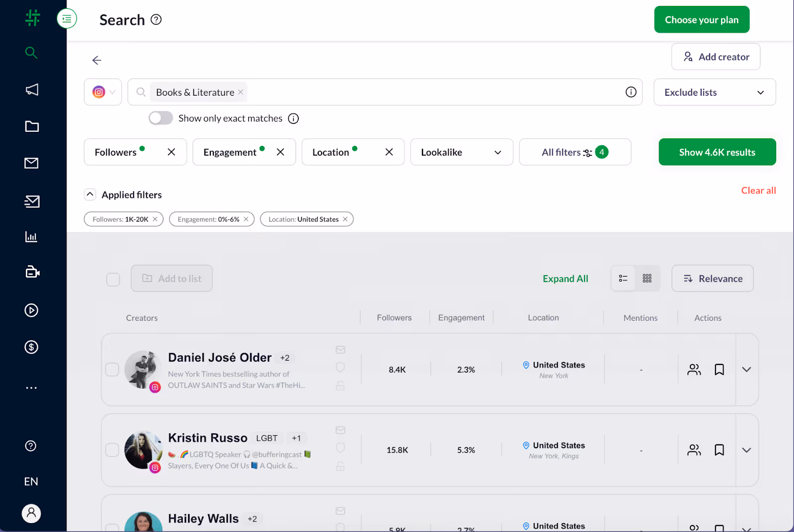
Task: Open the play circle icon in sidebar
Action: [31, 310]
